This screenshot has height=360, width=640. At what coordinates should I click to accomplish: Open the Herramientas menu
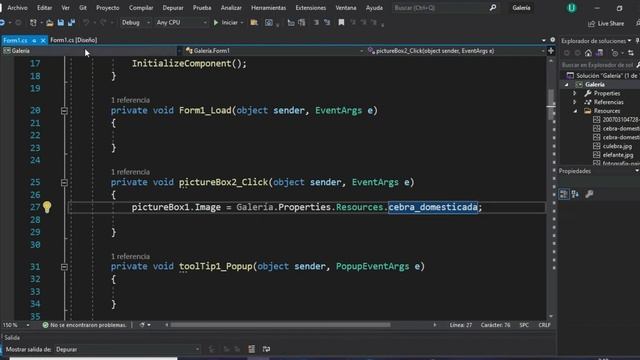(268, 8)
